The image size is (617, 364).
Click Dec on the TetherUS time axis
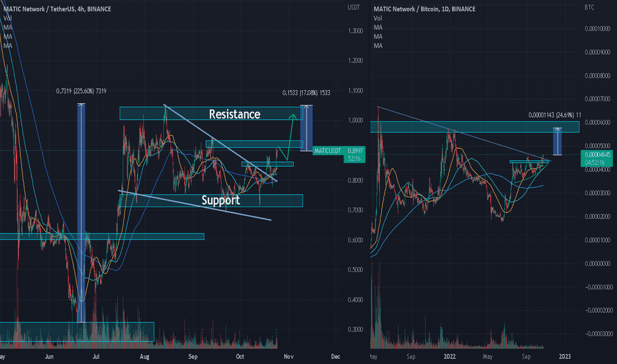335,357
